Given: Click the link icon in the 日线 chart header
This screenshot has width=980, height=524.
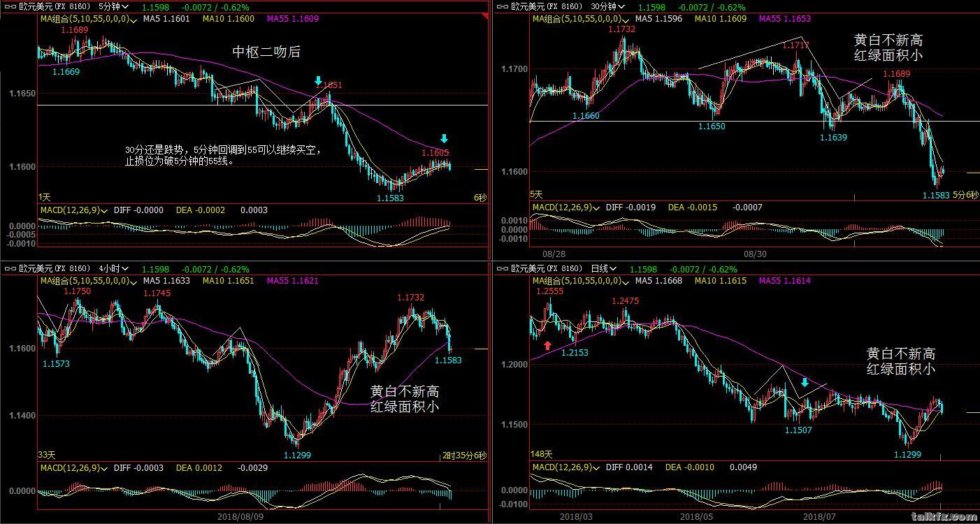Looking at the screenshot, I should 503,268.
